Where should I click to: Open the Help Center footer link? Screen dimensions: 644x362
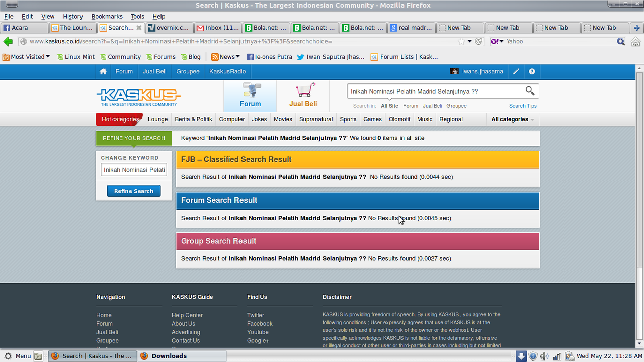coord(187,315)
